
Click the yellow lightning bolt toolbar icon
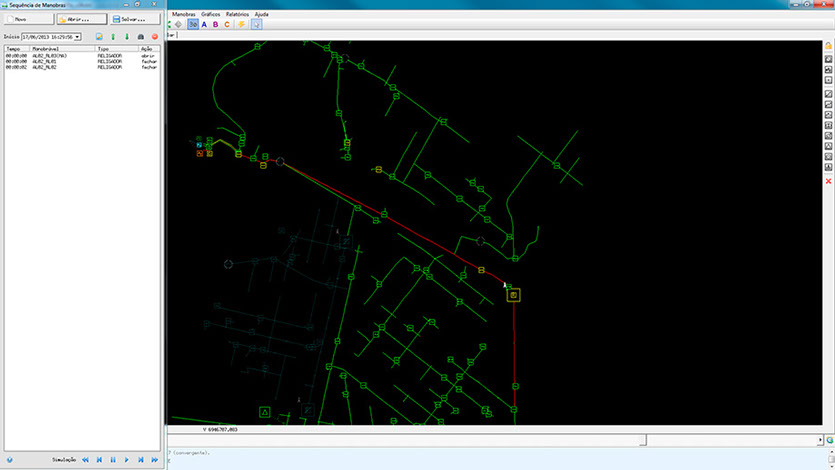[241, 25]
